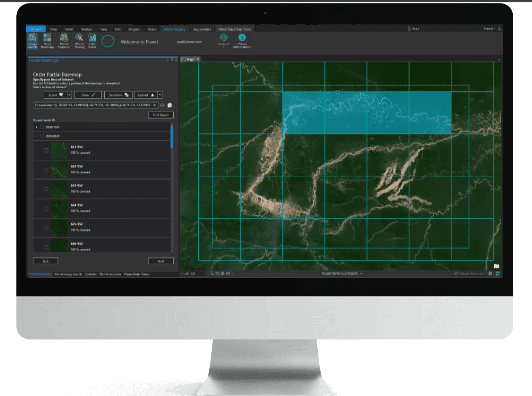Refresh the map view in status bar
This screenshot has width=532, height=396.
click(x=498, y=273)
